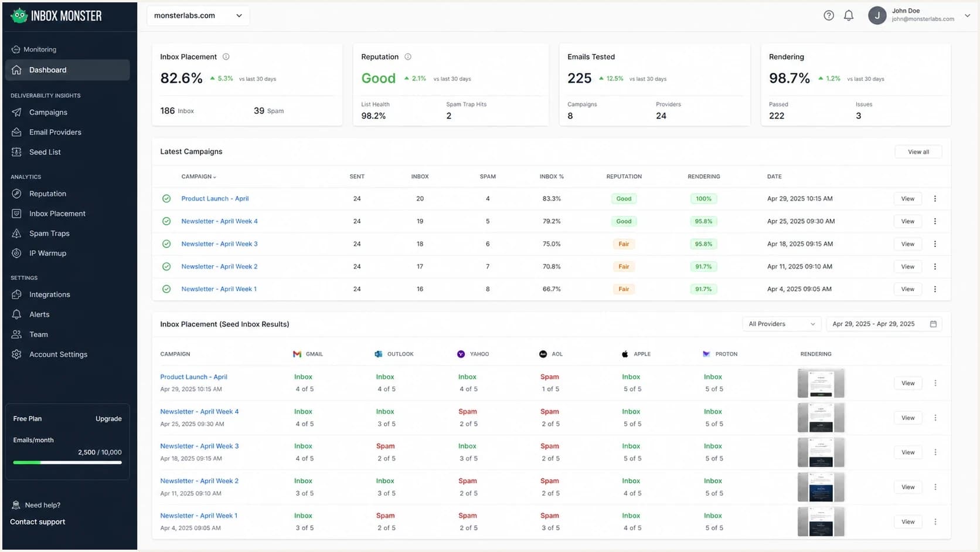Click the Apple provider column icon
Image resolution: width=980 pixels, height=552 pixels.
[x=625, y=354]
